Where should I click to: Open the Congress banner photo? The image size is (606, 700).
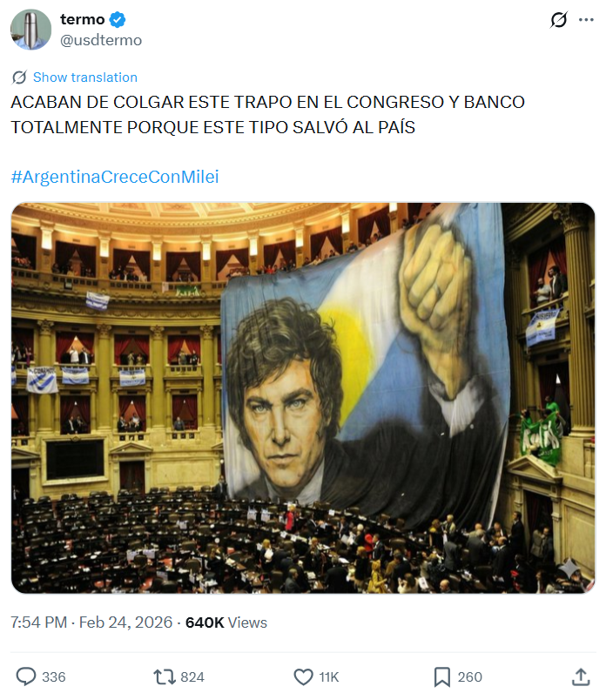tap(303, 398)
